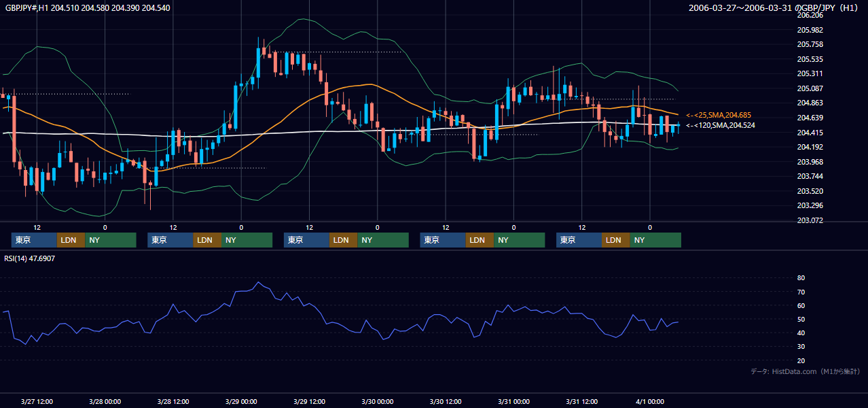Select the 3/29 00:00 time label
Image resolution: width=868 pixels, height=408 pixels.
[x=241, y=401]
